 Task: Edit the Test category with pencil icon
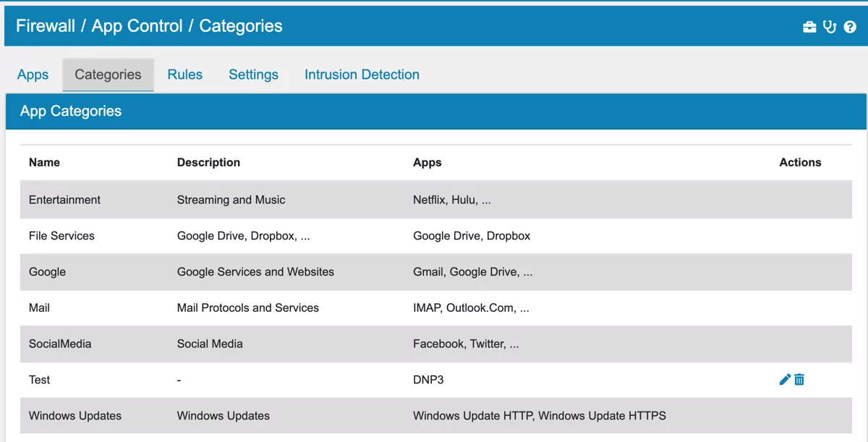[x=784, y=379]
